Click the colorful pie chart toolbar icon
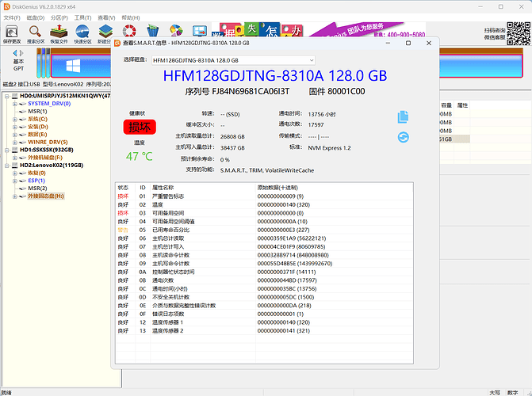 (176, 31)
